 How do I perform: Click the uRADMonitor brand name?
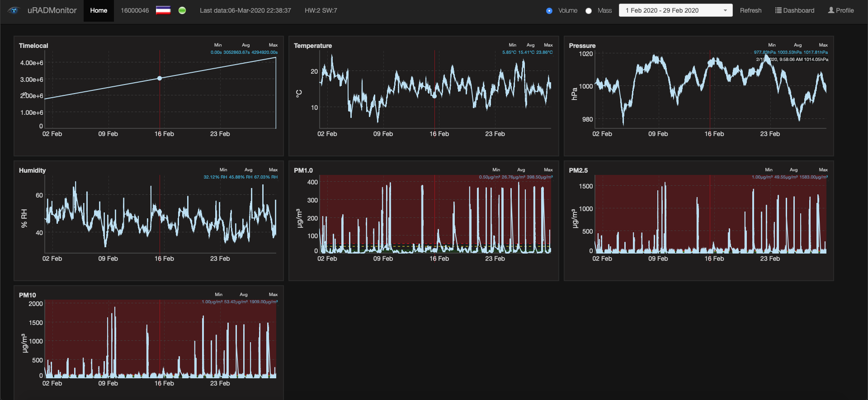click(52, 10)
